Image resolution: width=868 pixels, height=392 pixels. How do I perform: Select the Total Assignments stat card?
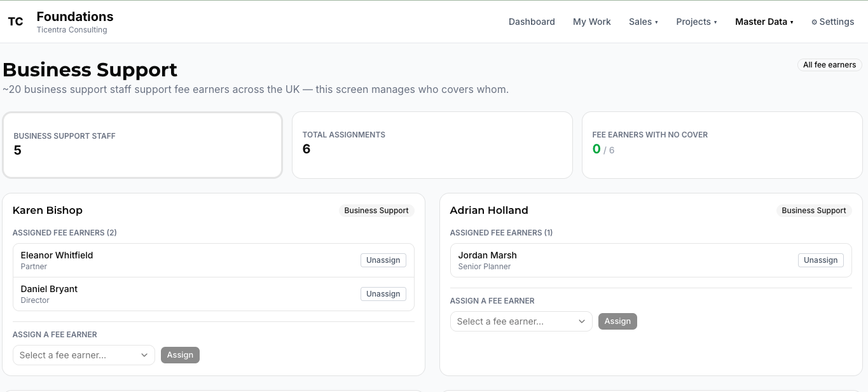click(x=432, y=145)
